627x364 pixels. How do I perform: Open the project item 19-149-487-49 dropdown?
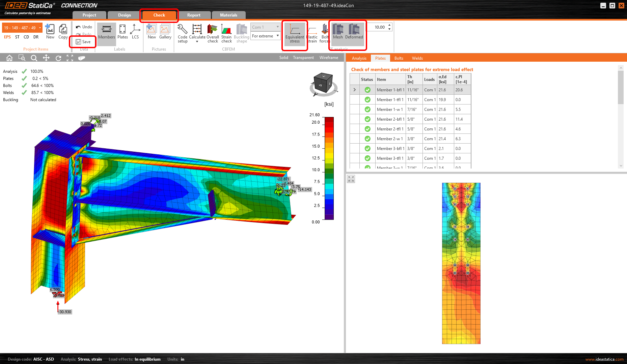click(40, 28)
